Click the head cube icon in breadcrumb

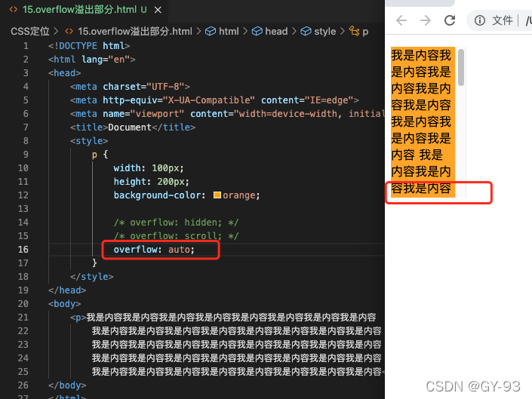tap(257, 32)
